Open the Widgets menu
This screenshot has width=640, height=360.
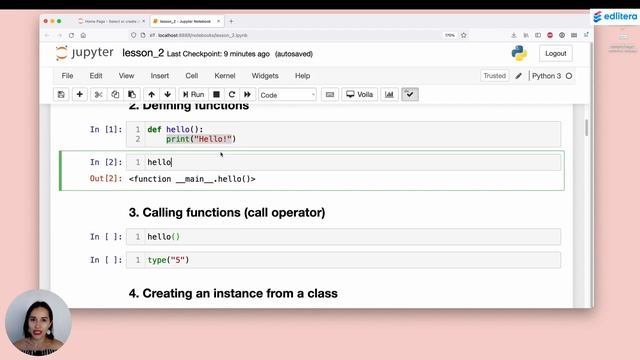coord(265,76)
